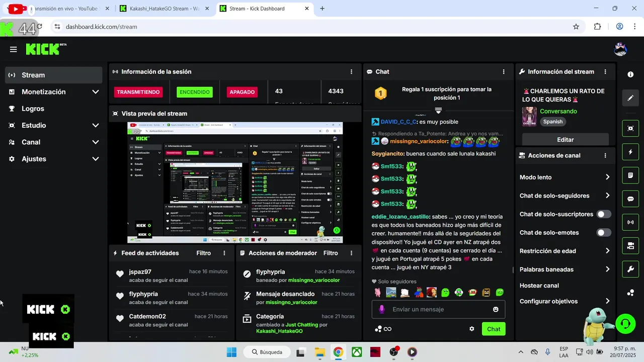Open missingno_variocolor link under flyphypria ban
The width and height of the screenshot is (644, 362).
coord(314,280)
